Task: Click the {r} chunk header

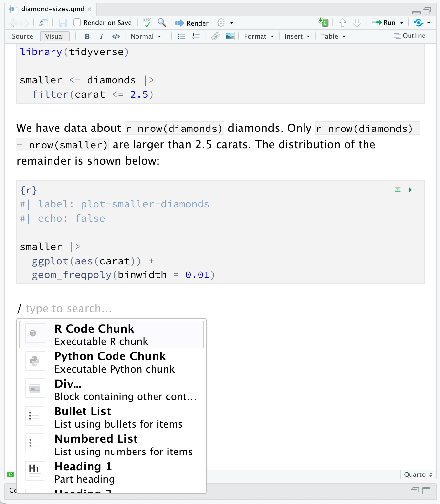Action: coord(29,190)
